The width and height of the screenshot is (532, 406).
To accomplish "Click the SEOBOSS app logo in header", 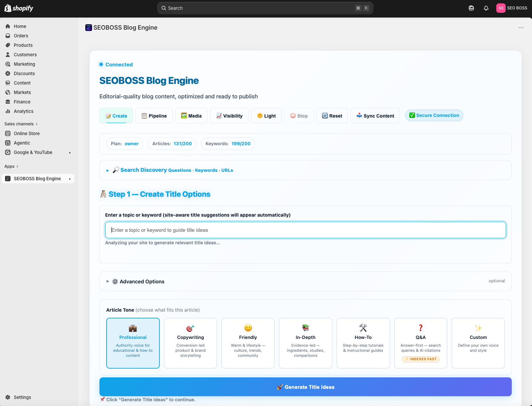I will click(x=89, y=28).
